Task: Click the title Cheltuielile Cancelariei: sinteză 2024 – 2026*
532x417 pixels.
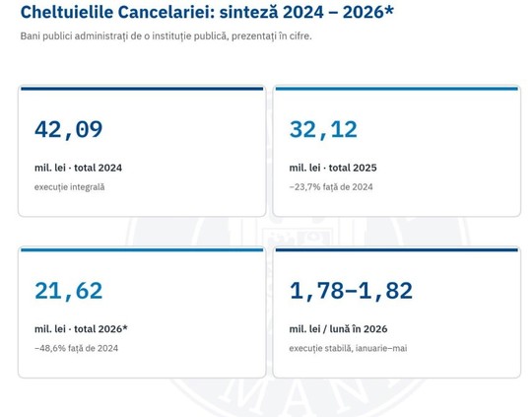Action: [207, 12]
